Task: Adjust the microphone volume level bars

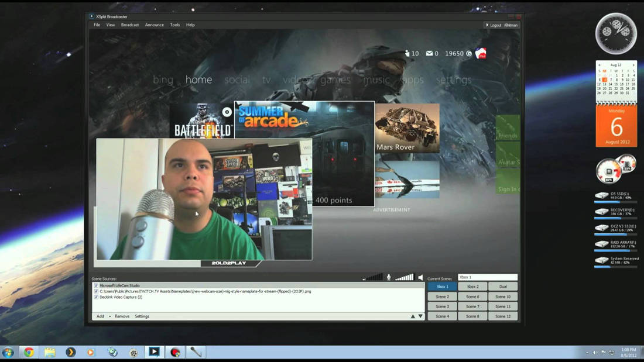Action: pos(372,277)
